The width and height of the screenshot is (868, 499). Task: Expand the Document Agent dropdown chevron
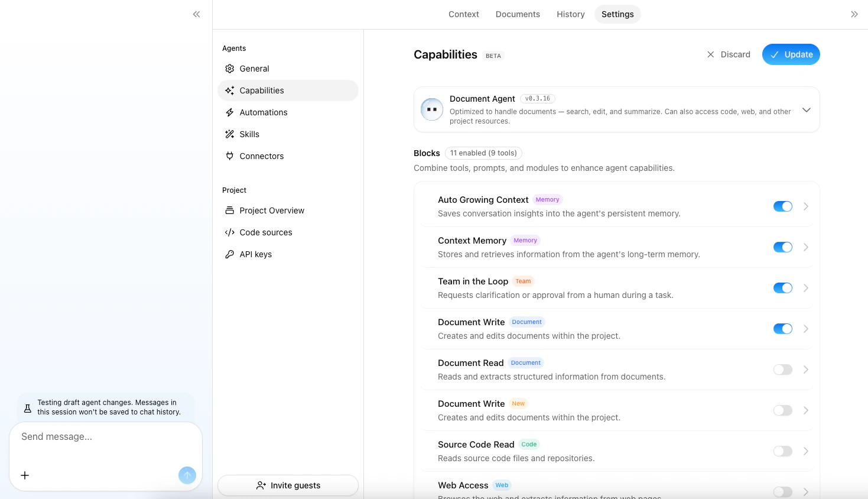(806, 110)
